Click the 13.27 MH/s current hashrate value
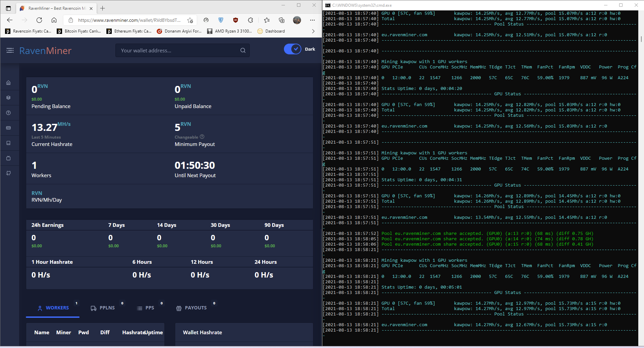The image size is (644, 348). point(51,127)
